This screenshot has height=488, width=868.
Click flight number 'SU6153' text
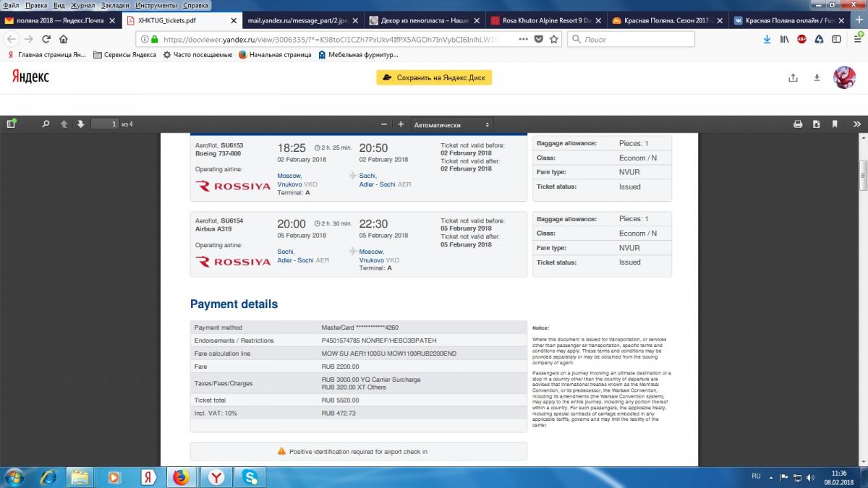[x=232, y=145]
